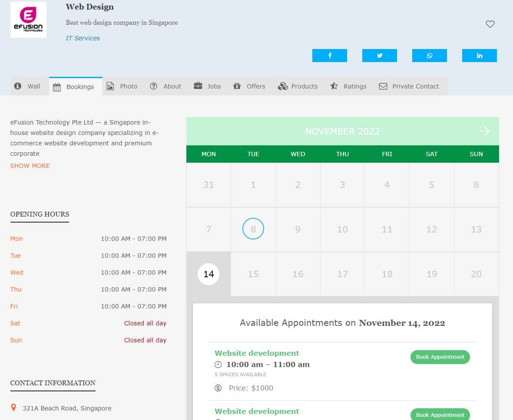This screenshot has height=420, width=513.
Task: Select November 4 on the calendar
Action: [x=387, y=185]
